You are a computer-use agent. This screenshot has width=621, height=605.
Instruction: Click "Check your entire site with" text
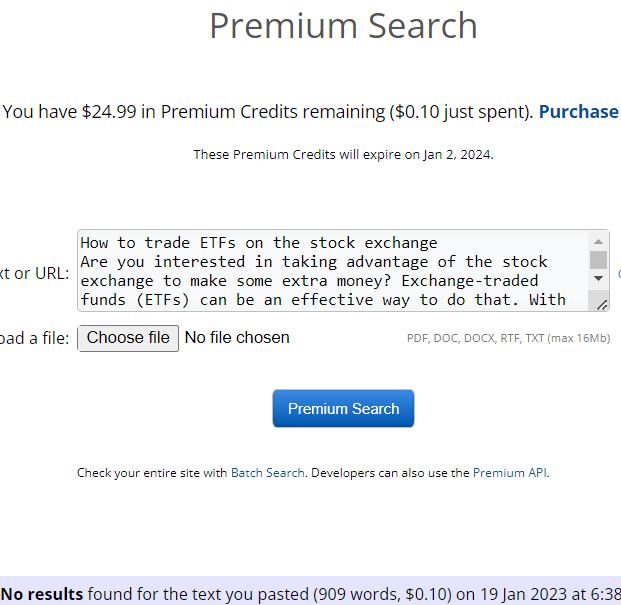coord(153,473)
